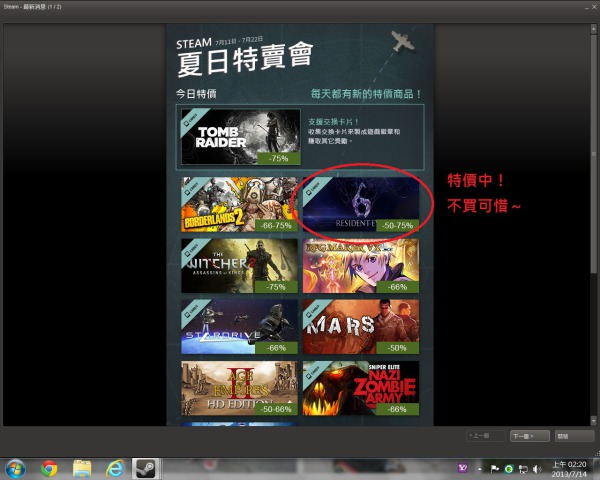Click the Borderlands 2 -66-75% badge
The height and width of the screenshot is (480, 600).
276,226
